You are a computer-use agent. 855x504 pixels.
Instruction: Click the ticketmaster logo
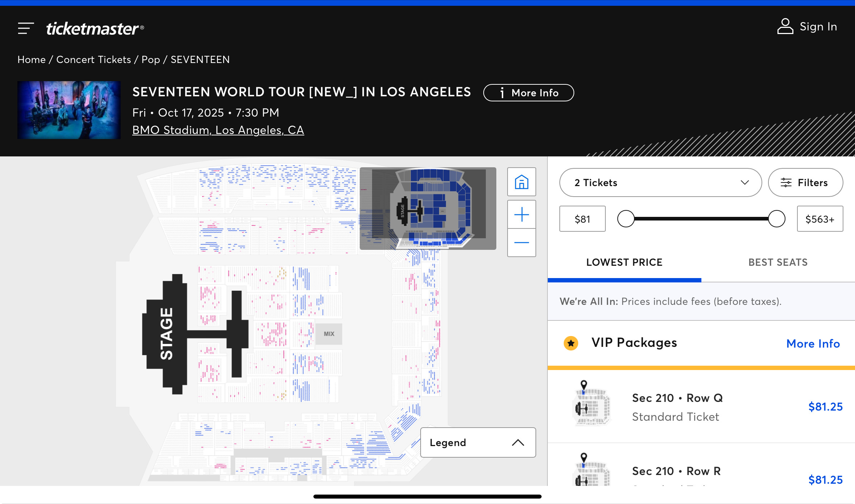(x=95, y=28)
